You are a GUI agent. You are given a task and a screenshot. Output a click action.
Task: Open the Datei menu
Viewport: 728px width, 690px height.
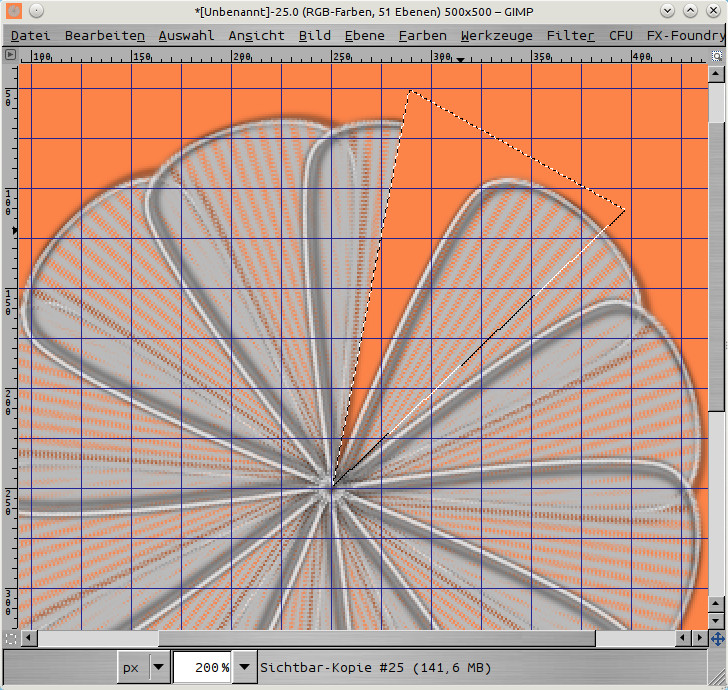point(30,35)
